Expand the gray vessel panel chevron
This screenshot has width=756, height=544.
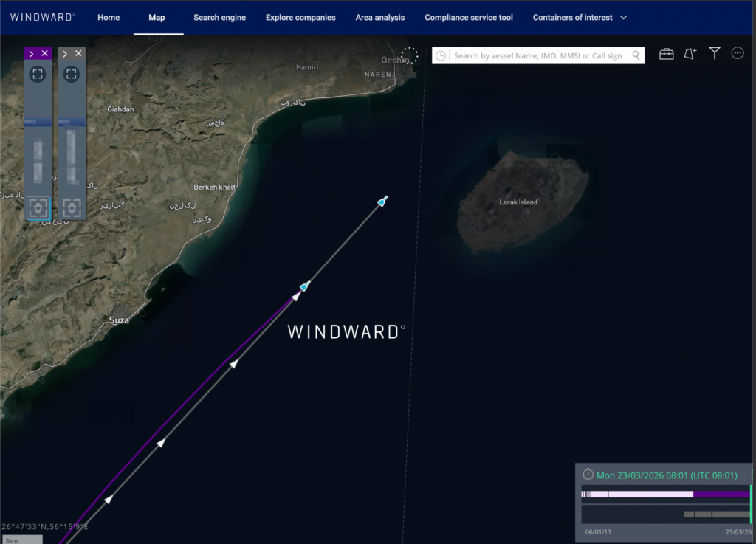65,53
